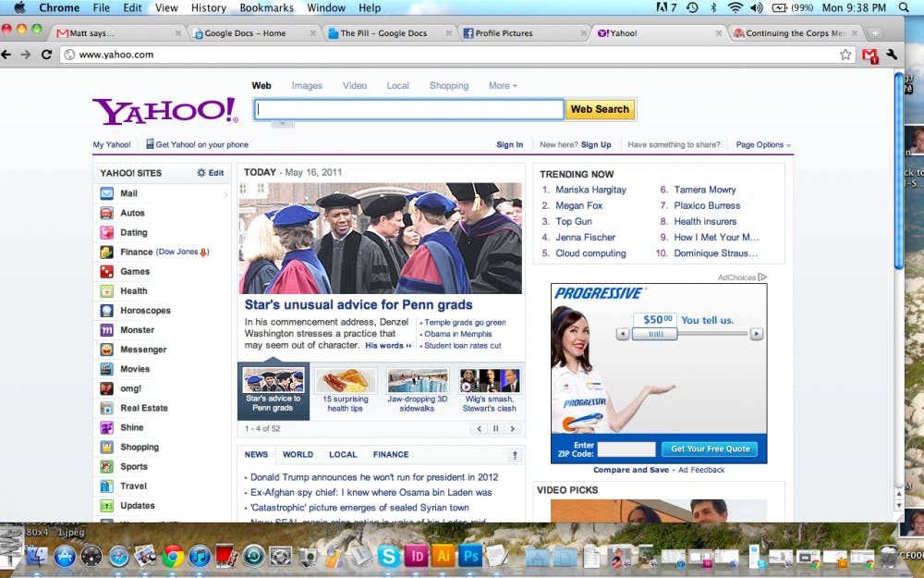Open the Games sidebar icon

(x=107, y=271)
